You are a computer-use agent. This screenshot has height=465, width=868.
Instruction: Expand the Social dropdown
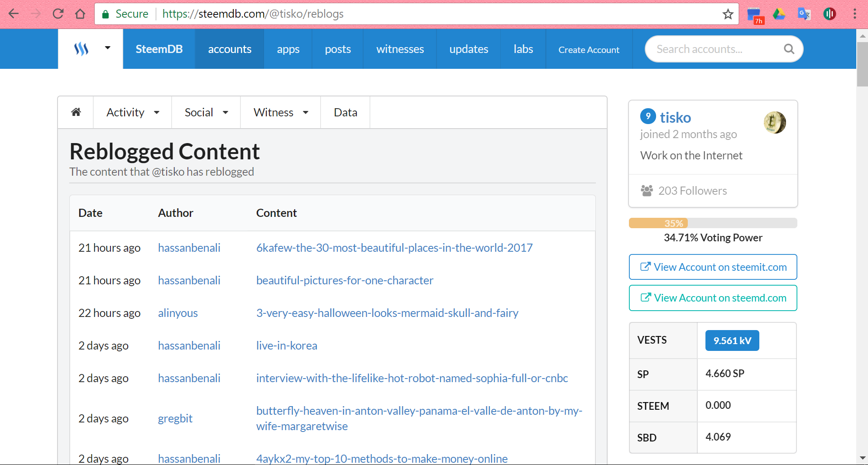206,112
